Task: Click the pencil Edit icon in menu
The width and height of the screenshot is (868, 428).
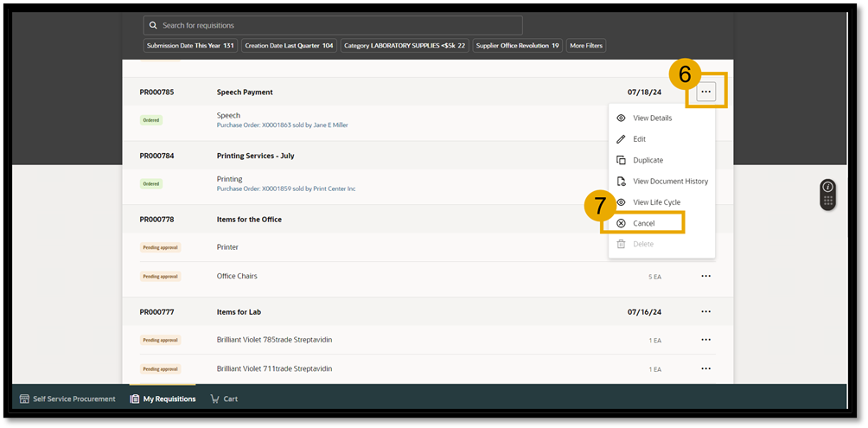Action: [x=621, y=139]
